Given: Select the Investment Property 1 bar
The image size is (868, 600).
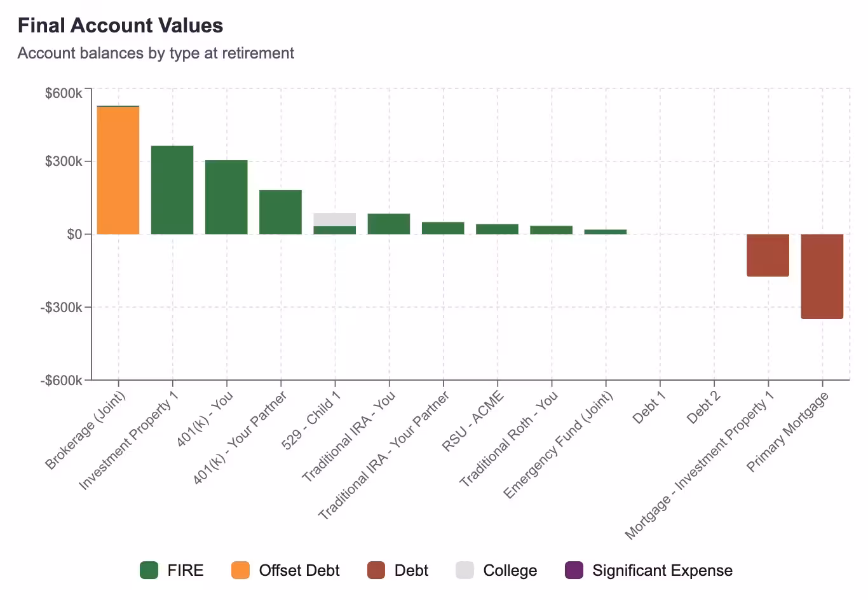Looking at the screenshot, I should 172,190.
